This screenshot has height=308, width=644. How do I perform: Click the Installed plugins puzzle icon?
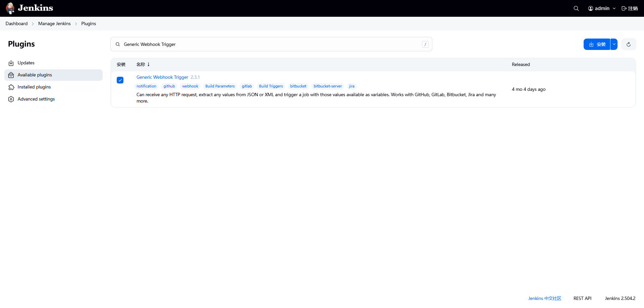[x=11, y=87]
